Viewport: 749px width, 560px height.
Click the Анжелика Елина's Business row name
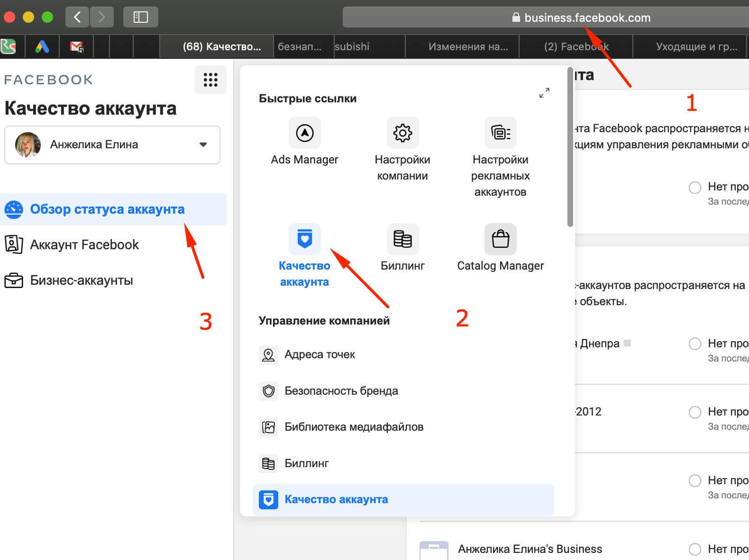tap(530, 549)
